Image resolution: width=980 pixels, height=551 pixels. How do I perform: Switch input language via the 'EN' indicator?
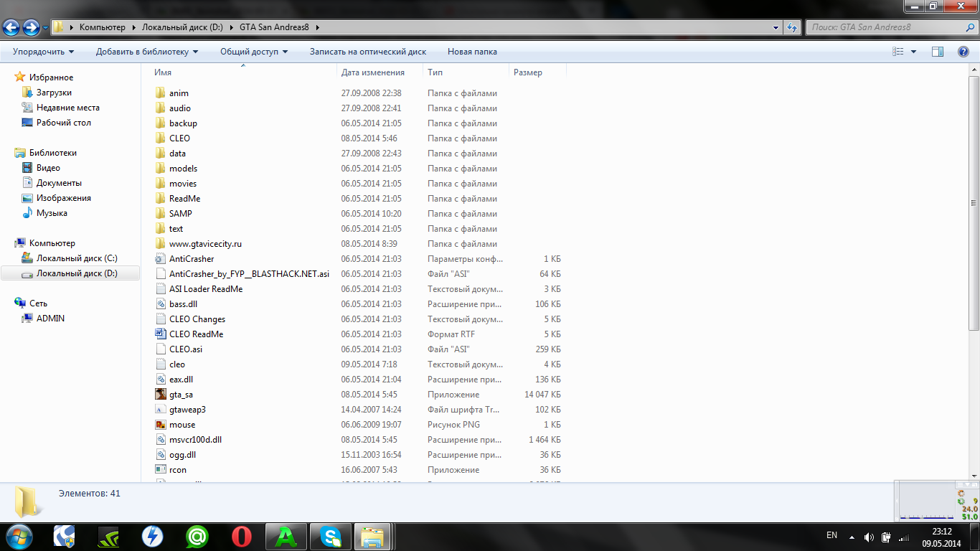pyautogui.click(x=832, y=535)
